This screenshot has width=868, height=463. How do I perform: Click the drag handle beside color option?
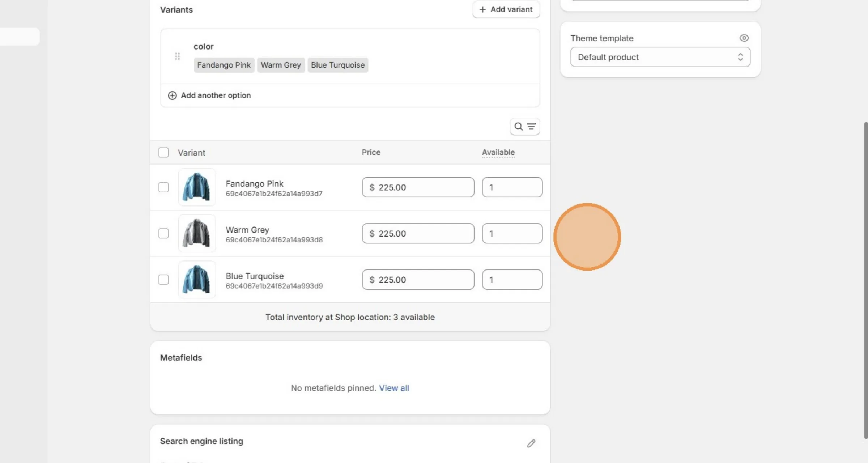pos(177,56)
